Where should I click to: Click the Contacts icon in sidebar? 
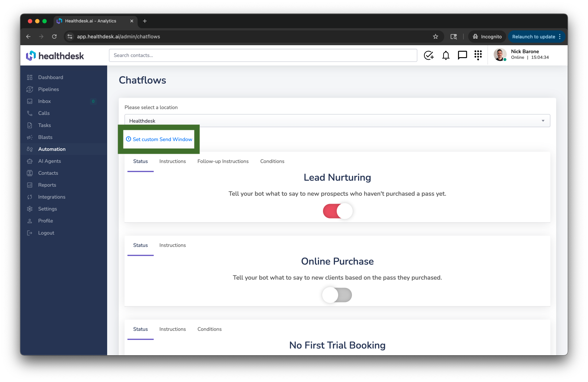tap(30, 173)
